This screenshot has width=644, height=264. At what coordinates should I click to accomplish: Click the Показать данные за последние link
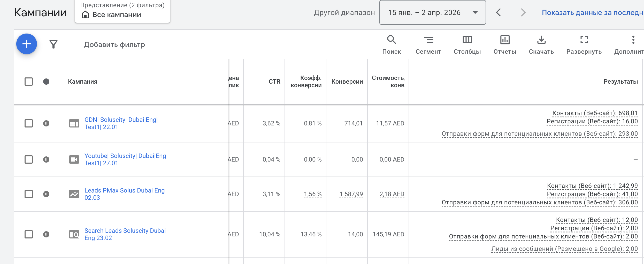(x=592, y=12)
